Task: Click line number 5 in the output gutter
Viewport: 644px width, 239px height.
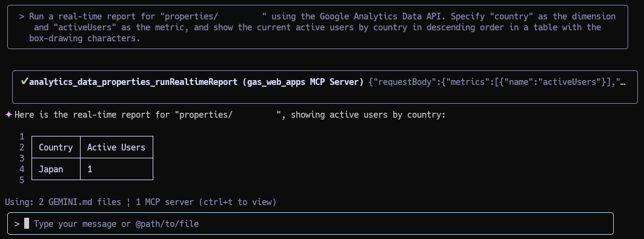Action: pos(22,180)
